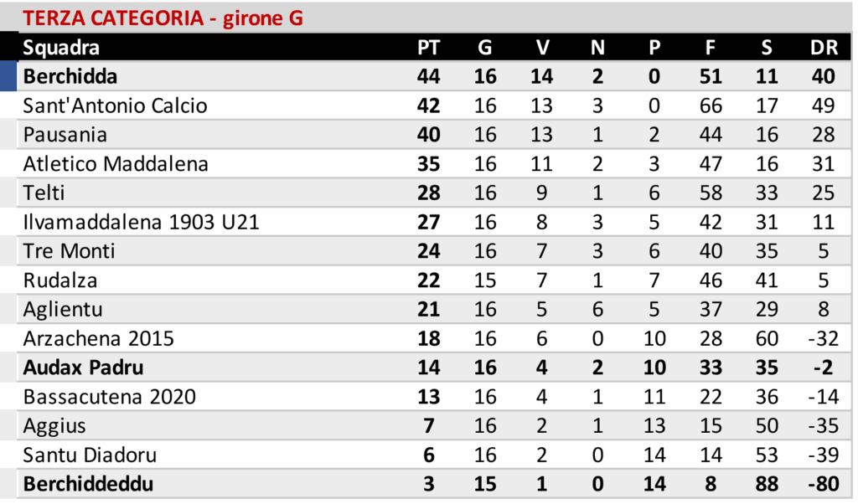Select the Santu Diadoru team name
858x504 pixels.
[90, 455]
